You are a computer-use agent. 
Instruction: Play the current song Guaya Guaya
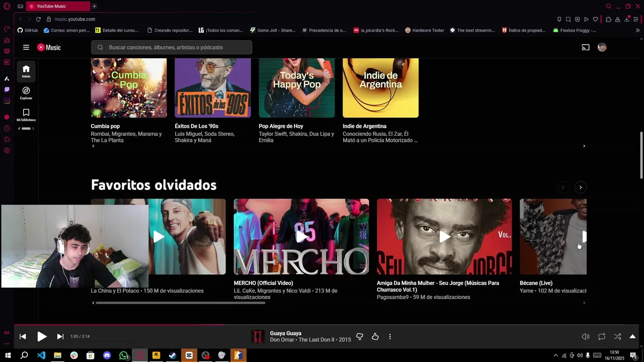42,336
